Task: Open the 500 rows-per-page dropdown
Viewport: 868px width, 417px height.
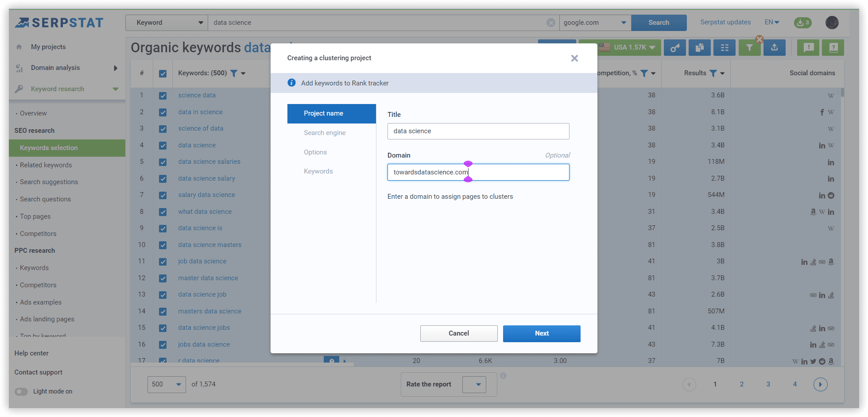Action: pyautogui.click(x=167, y=384)
